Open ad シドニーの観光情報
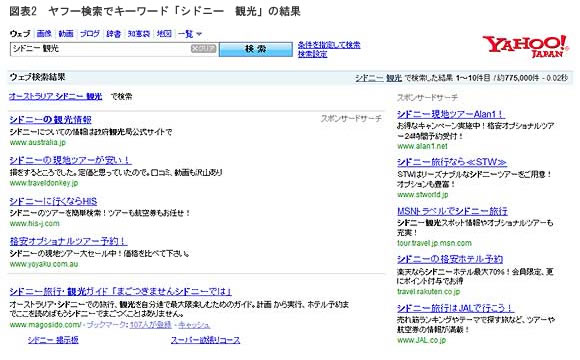The image size is (580, 360). click(x=50, y=120)
